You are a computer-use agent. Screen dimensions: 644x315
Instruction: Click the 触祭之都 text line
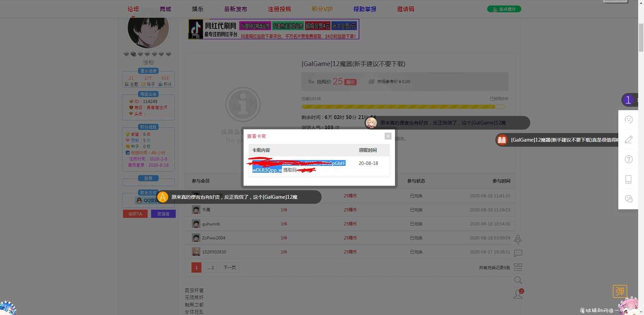[194, 305]
